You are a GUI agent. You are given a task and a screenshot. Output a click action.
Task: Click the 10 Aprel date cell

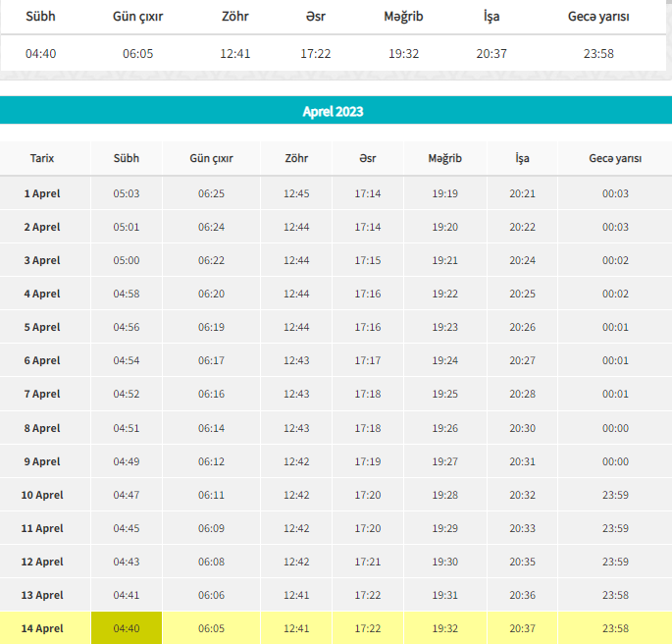[42, 495]
